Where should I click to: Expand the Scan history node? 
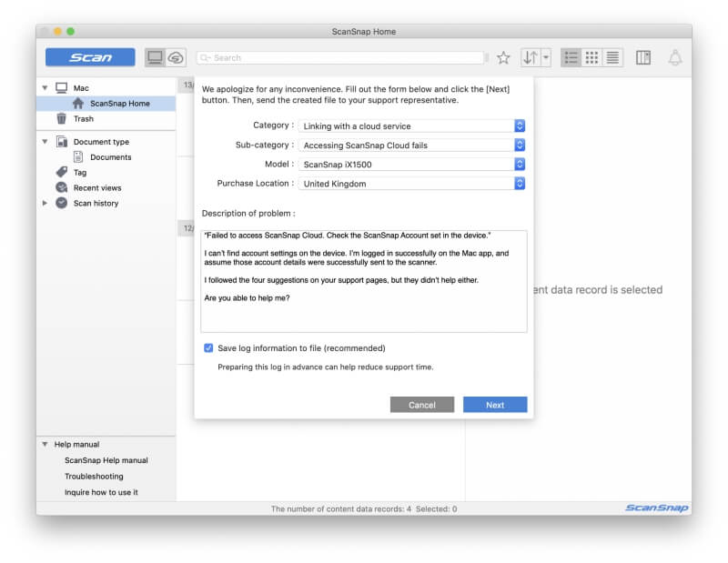click(45, 203)
